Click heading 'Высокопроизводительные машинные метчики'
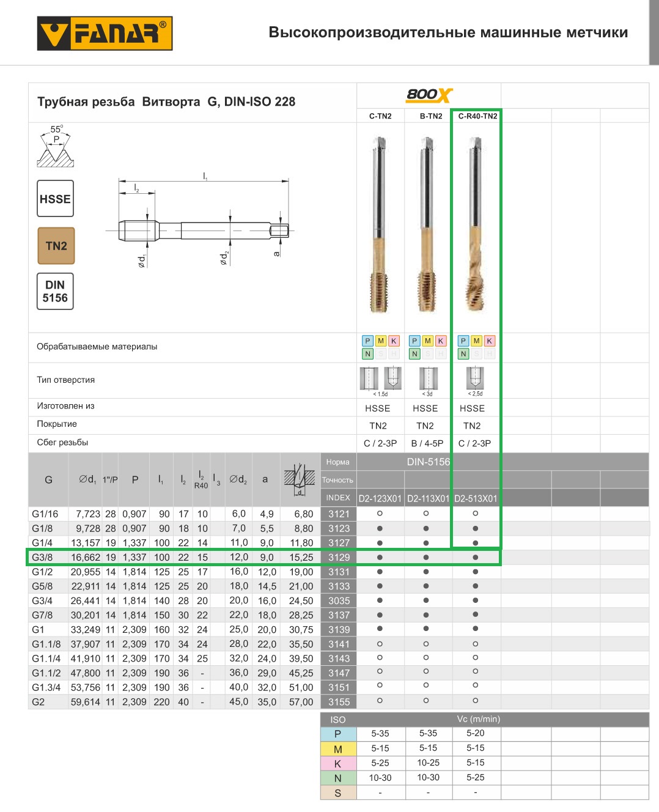The height and width of the screenshot is (812, 659). pos(448,32)
